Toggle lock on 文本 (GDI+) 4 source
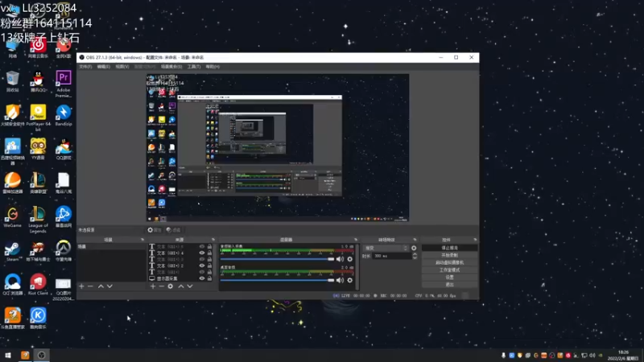This screenshot has width=644, height=362. 209,253
